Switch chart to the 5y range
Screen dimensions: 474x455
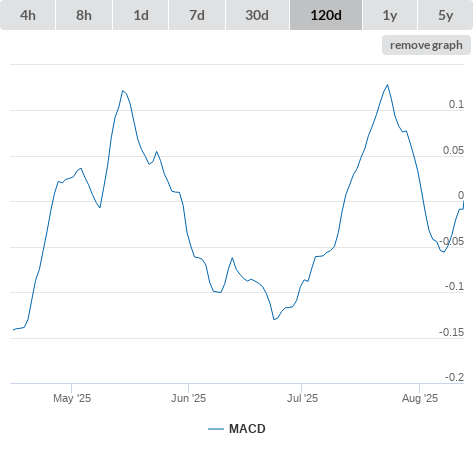click(x=445, y=15)
